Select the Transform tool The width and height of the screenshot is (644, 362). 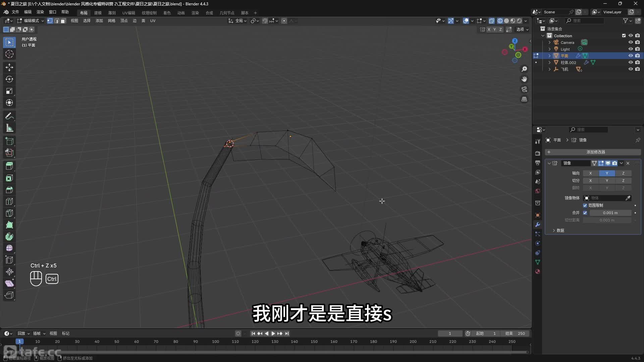click(9, 103)
